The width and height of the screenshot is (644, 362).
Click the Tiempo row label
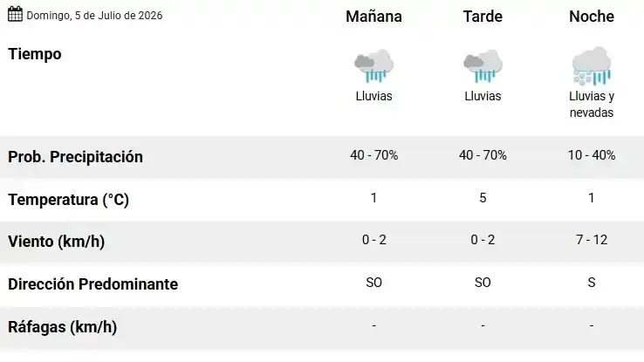35,54
